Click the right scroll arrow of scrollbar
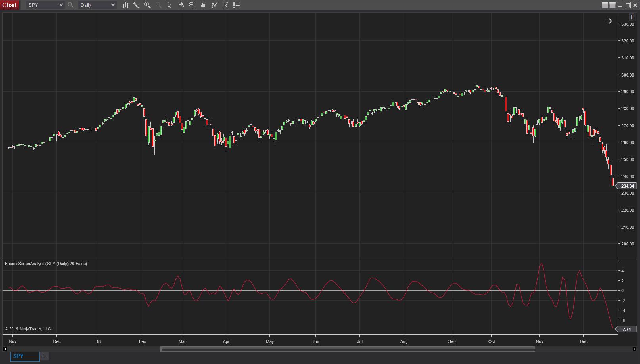 click(634, 349)
